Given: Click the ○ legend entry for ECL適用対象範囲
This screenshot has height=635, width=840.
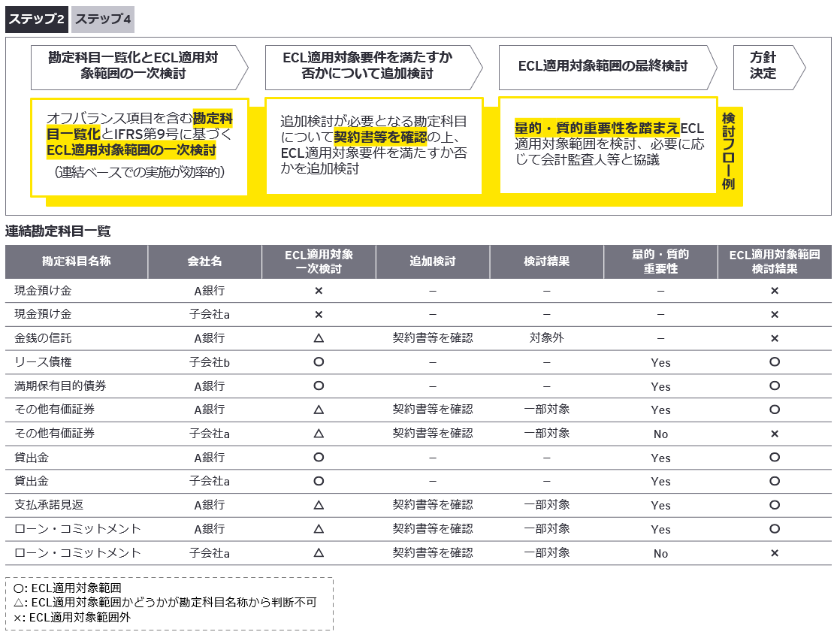Looking at the screenshot, I should click(x=68, y=588).
